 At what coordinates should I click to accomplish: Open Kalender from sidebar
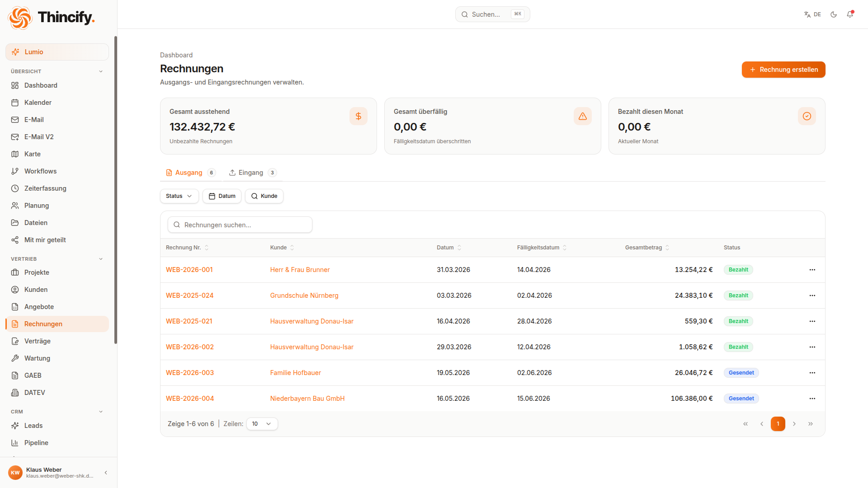pyautogui.click(x=57, y=103)
